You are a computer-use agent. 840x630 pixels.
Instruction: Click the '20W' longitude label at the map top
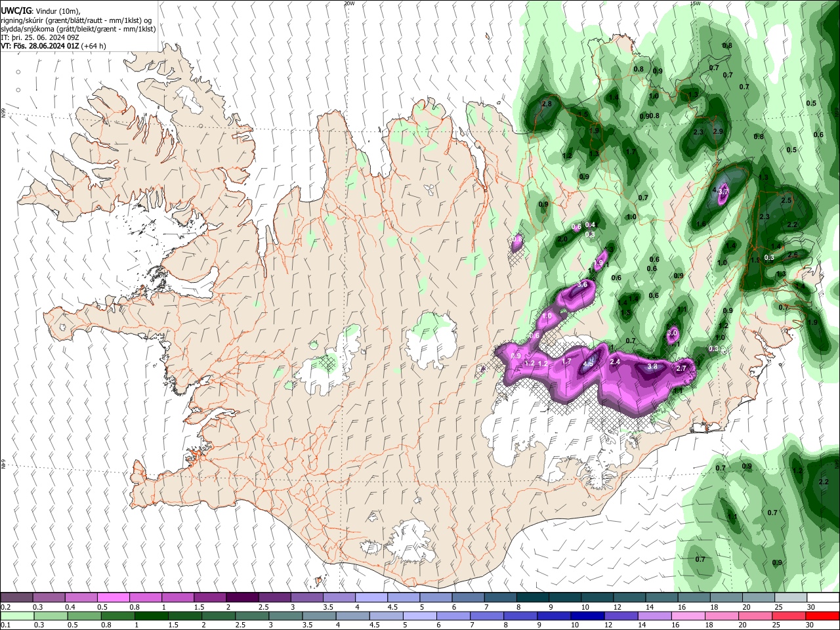349,3
